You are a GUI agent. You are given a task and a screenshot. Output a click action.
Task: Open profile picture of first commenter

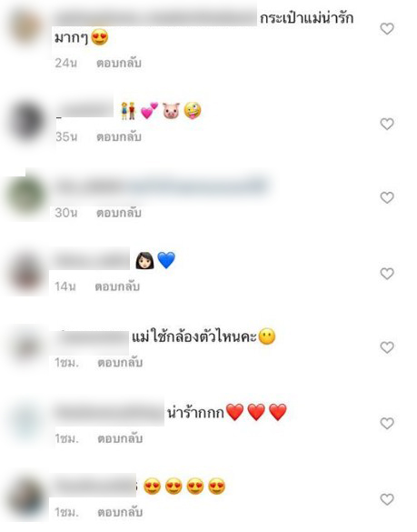(28, 28)
